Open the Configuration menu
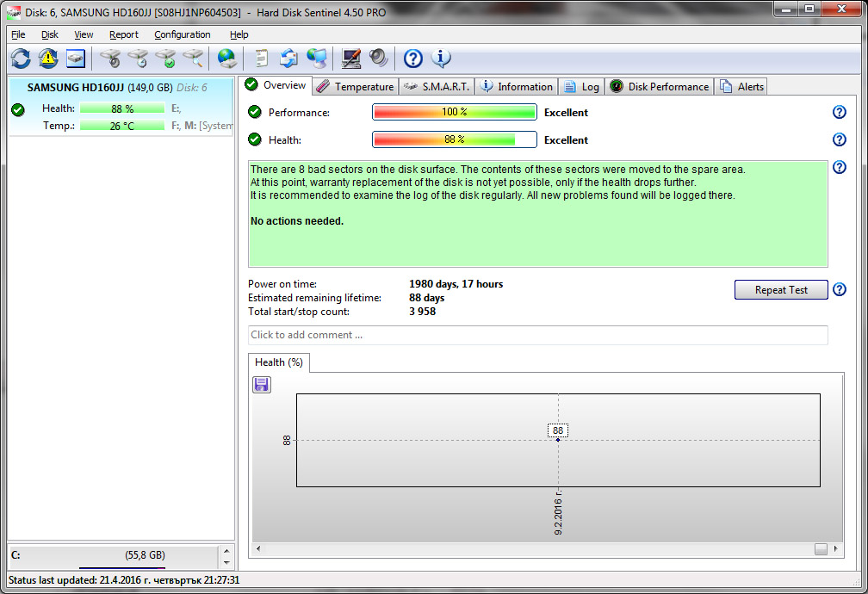868x594 pixels. click(183, 34)
